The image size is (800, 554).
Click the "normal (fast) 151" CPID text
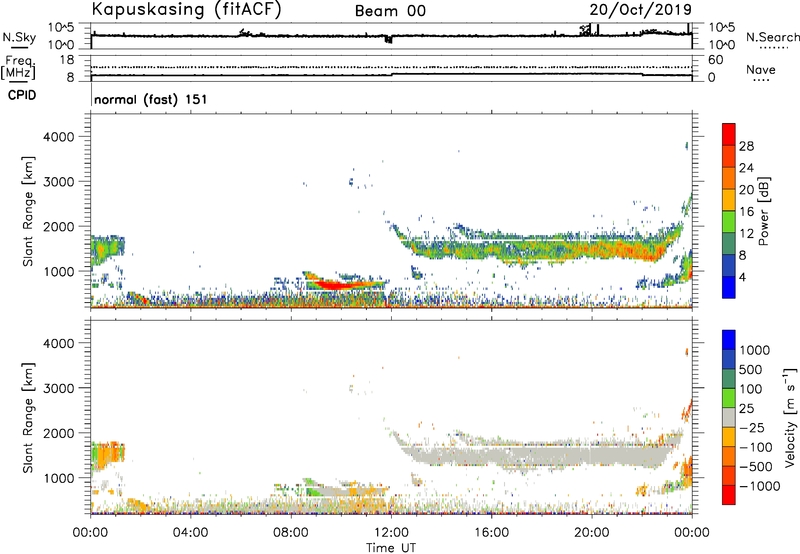coord(151,99)
